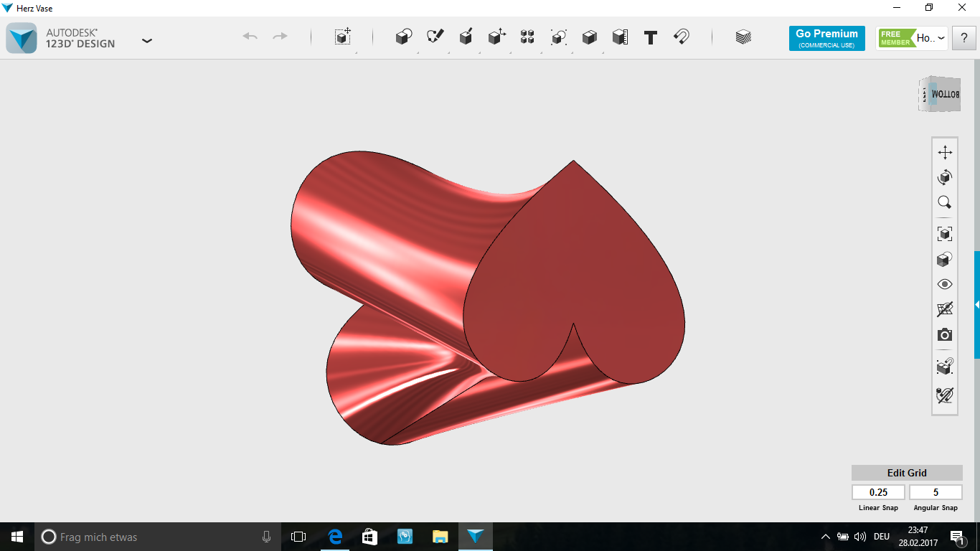Toggle snapping on objects icon
Image resolution: width=980 pixels, height=551 pixels.
coord(945,367)
